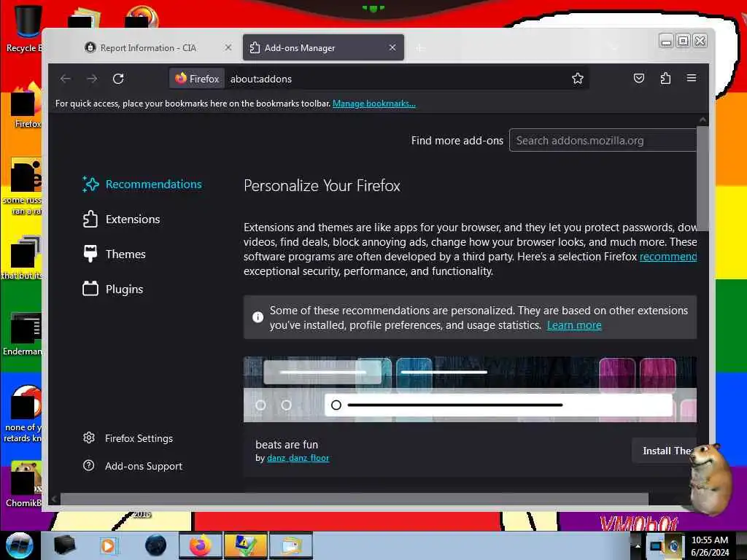The width and height of the screenshot is (747, 560).
Task: Click the forward navigation arrow
Action: tap(92, 79)
